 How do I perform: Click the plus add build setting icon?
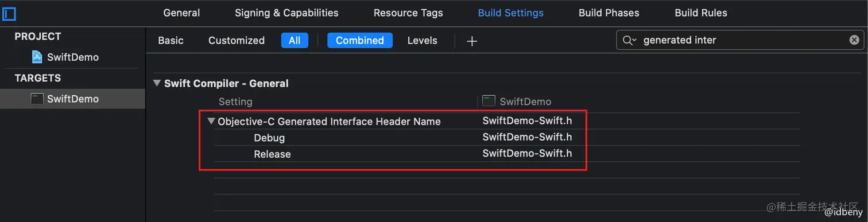[472, 41]
